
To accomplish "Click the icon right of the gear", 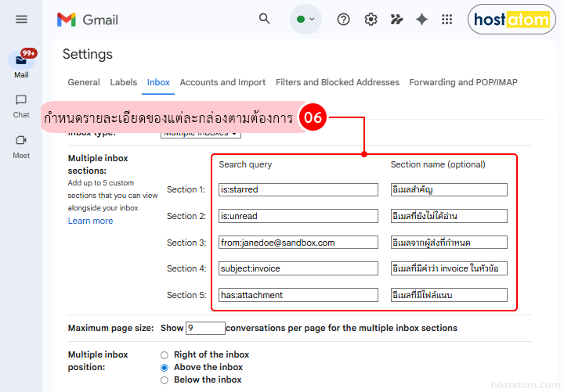I will click(396, 19).
